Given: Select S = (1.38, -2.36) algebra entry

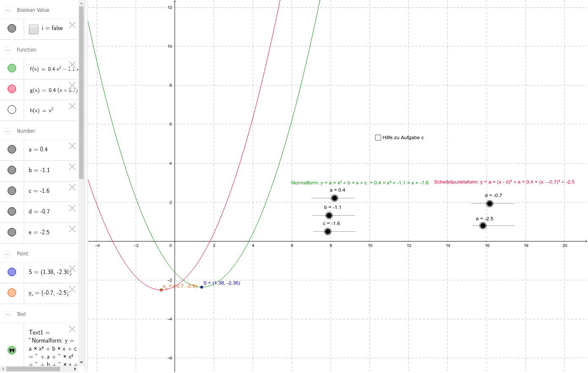Looking at the screenshot, I should click(x=50, y=272).
